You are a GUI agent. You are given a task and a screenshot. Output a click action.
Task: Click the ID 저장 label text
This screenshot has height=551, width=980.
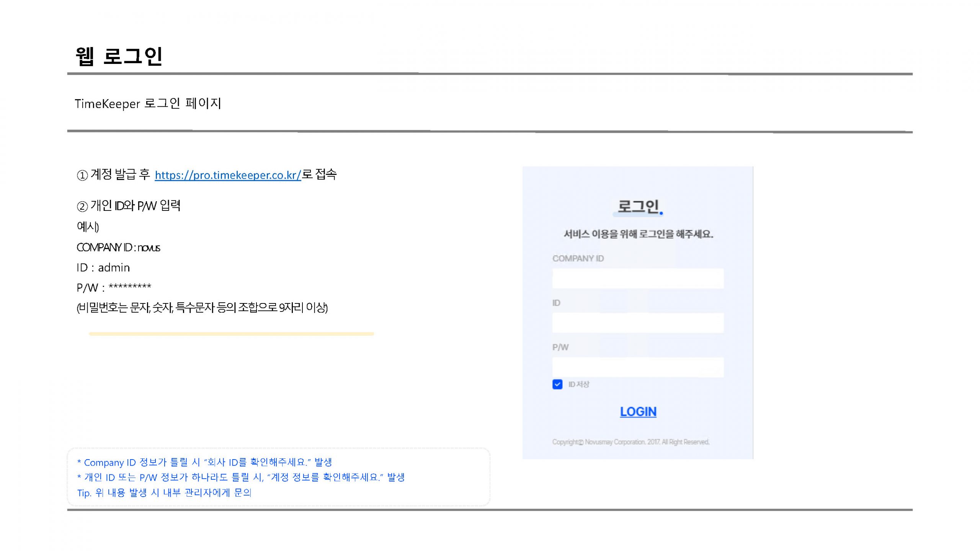tap(579, 384)
